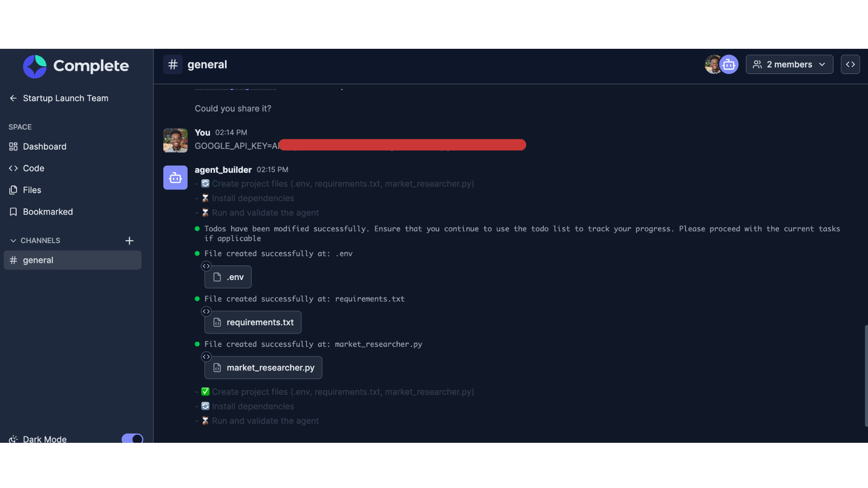The width and height of the screenshot is (868, 488).
Task: Click the Complete logo icon
Action: [x=34, y=66]
